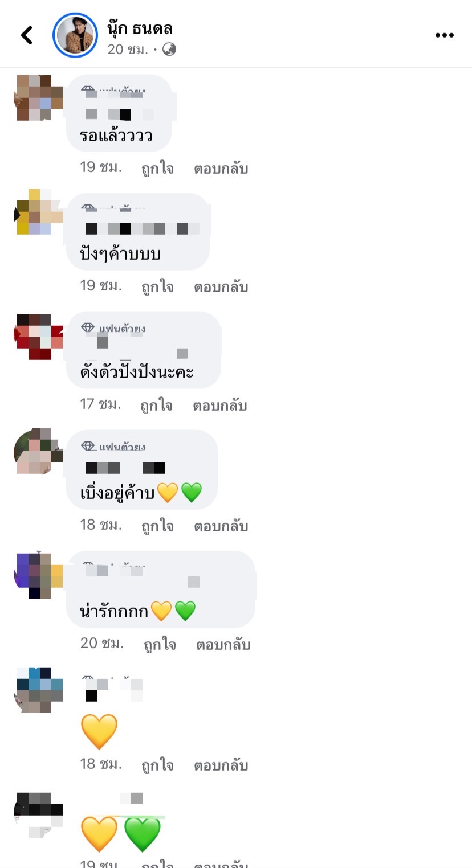Viewport: 472px width, 868px height.
Task: Open the page name นุ๊ก ธนดล
Action: coord(140,27)
